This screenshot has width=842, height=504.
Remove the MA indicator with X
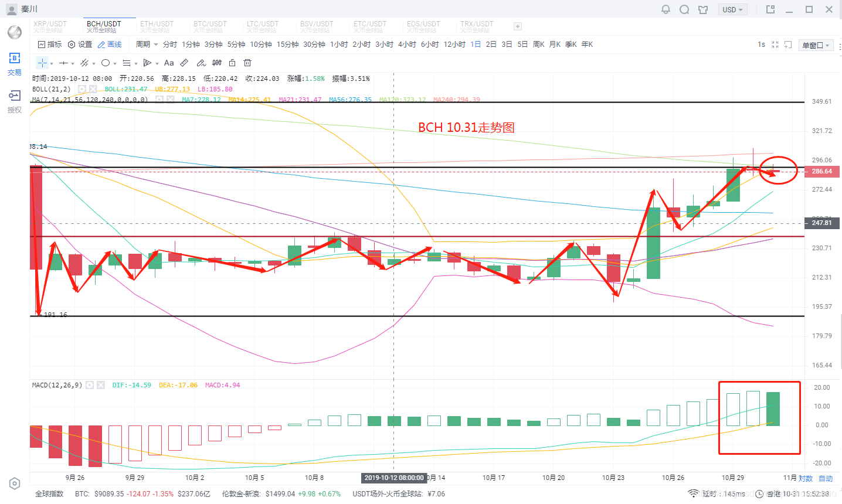(x=170, y=100)
